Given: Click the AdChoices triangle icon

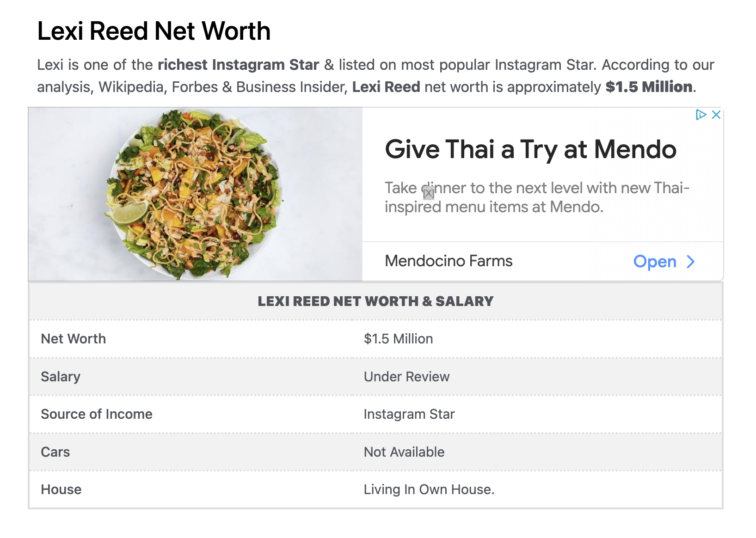Looking at the screenshot, I should 701,115.
